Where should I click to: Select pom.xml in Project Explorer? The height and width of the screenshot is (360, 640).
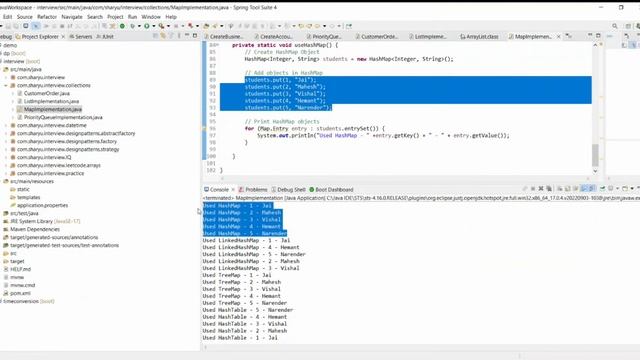[x=20, y=293]
